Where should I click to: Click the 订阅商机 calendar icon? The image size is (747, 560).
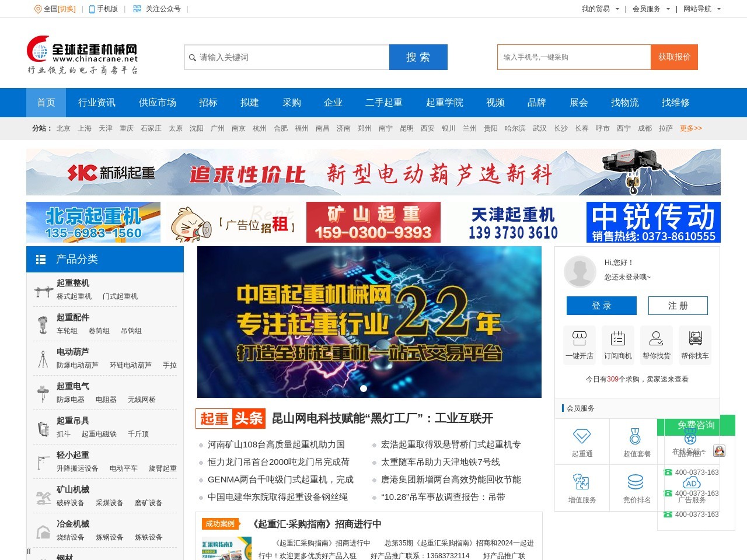click(x=618, y=338)
